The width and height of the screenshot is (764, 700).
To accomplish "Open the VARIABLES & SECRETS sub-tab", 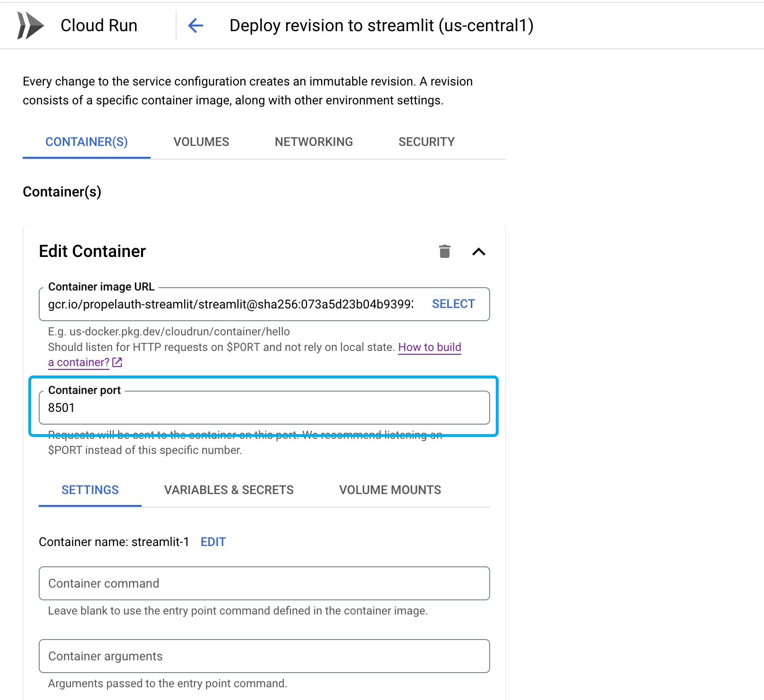I will point(229,490).
